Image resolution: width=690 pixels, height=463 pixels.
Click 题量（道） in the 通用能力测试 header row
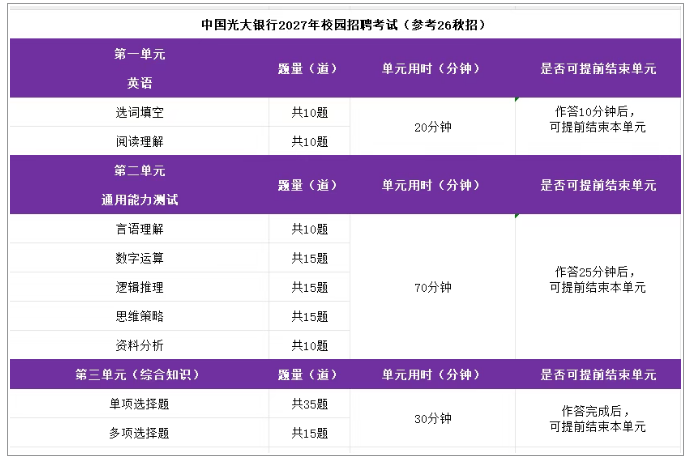click(308, 185)
